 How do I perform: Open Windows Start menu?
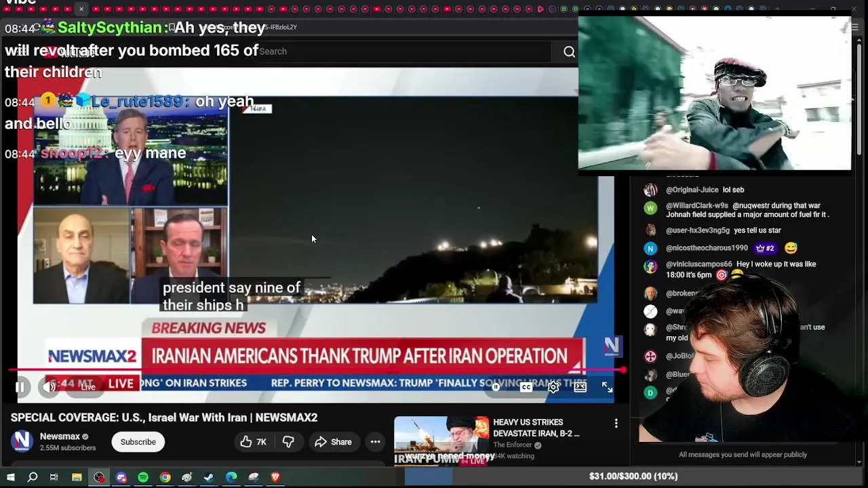11,477
